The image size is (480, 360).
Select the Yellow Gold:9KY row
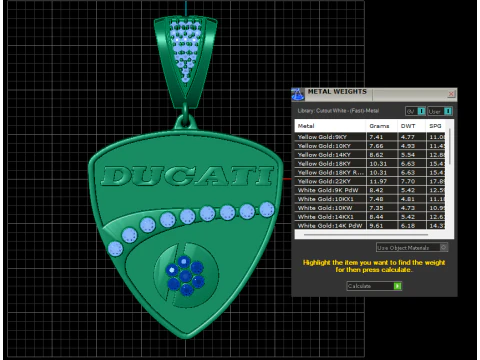point(370,137)
